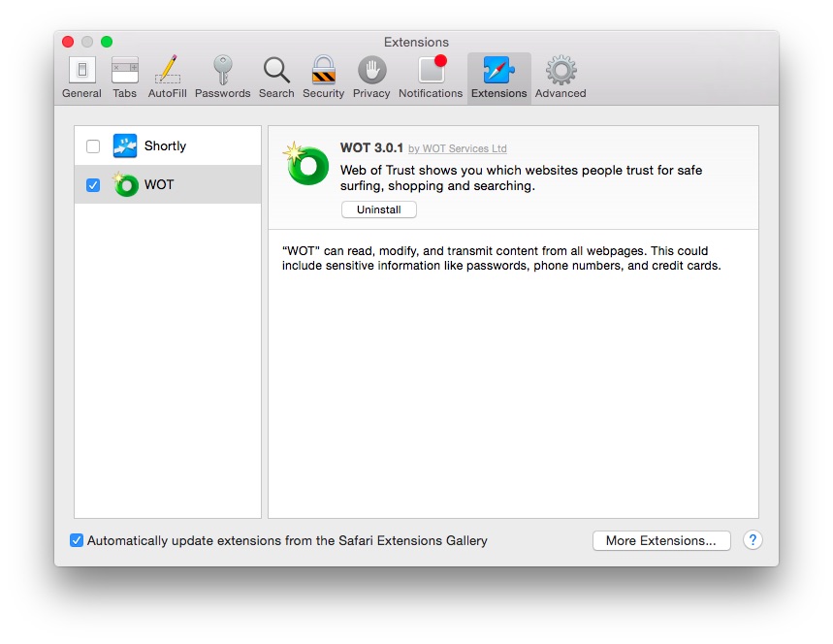This screenshot has width=833, height=644.
Task: Enable the Shortly extension checkbox
Action: click(93, 146)
